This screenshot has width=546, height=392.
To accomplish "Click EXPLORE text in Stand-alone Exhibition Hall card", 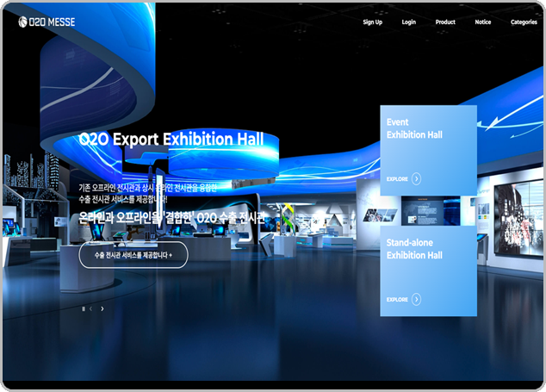I will 397,300.
